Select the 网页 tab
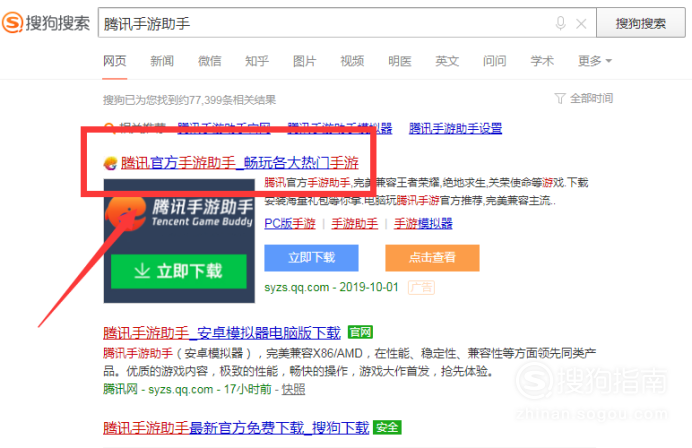Screen dimensions: 692x448 pos(115,60)
